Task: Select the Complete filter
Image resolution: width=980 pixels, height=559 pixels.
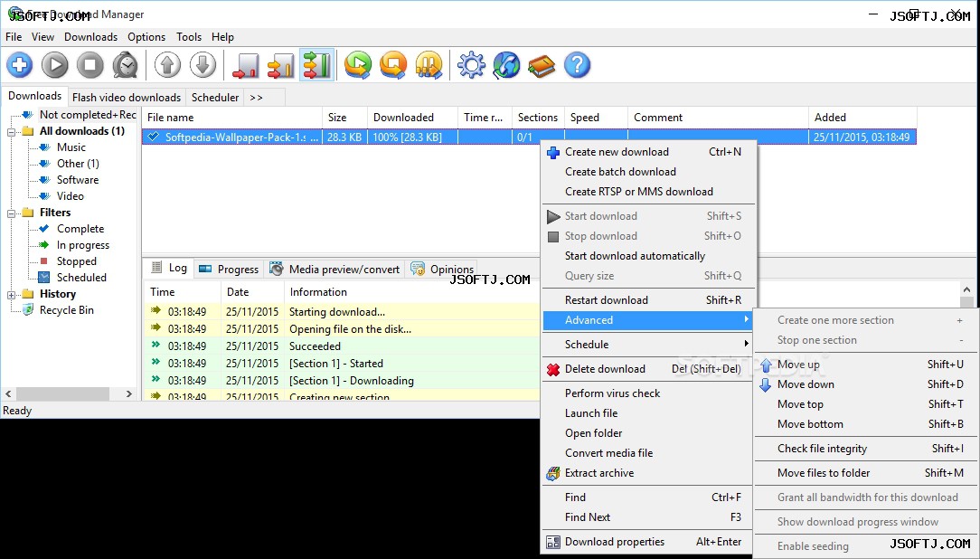Action: pyautogui.click(x=80, y=229)
